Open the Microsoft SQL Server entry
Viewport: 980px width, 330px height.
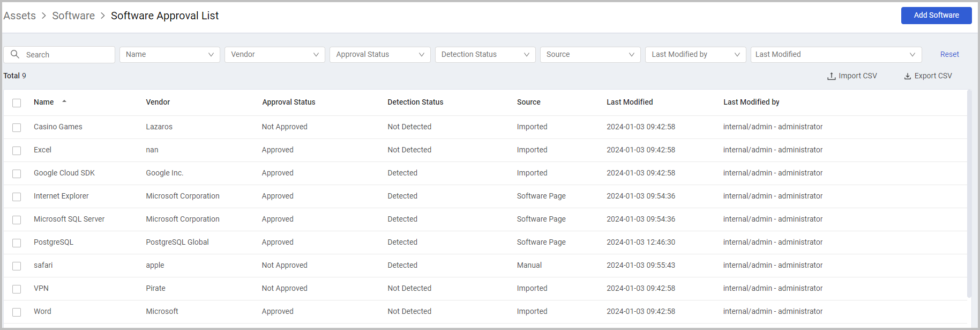click(x=69, y=219)
